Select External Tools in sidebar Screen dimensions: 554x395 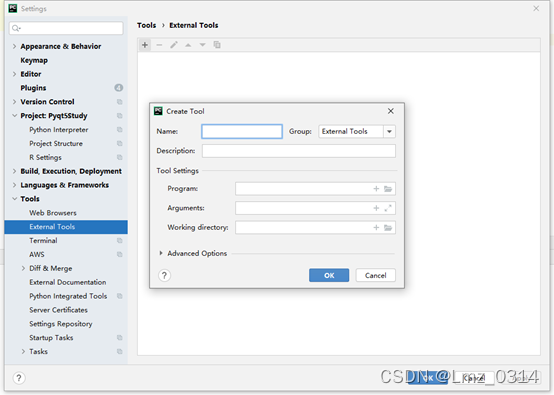[66, 227]
